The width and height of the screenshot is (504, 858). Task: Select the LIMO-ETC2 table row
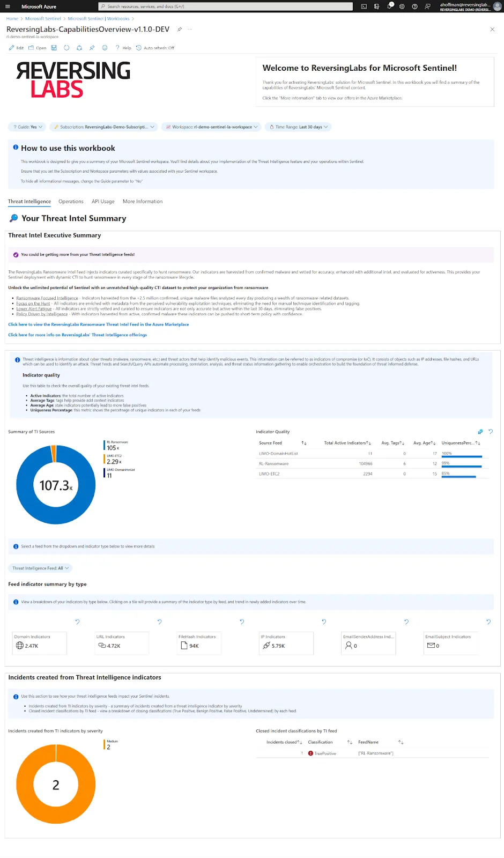373,474
